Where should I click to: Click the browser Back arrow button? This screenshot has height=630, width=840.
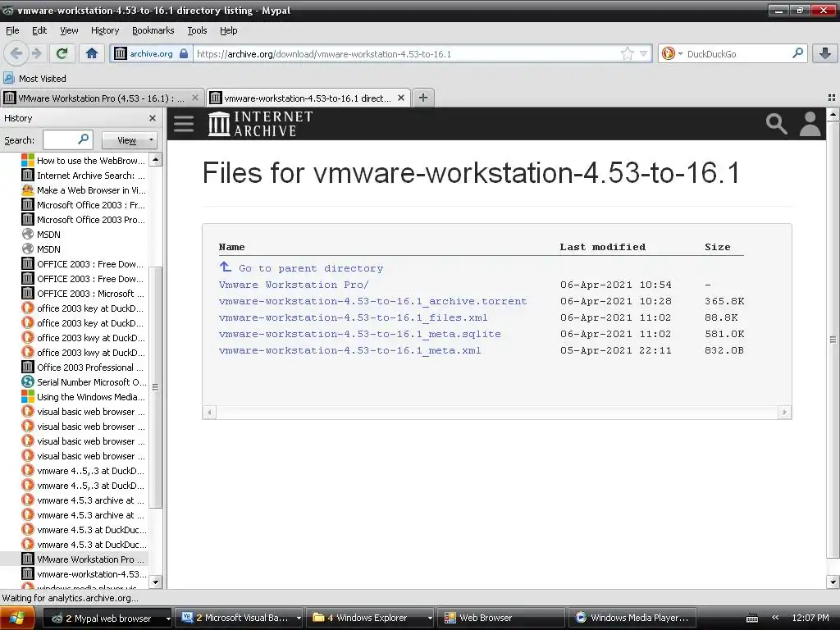pyautogui.click(x=16, y=53)
